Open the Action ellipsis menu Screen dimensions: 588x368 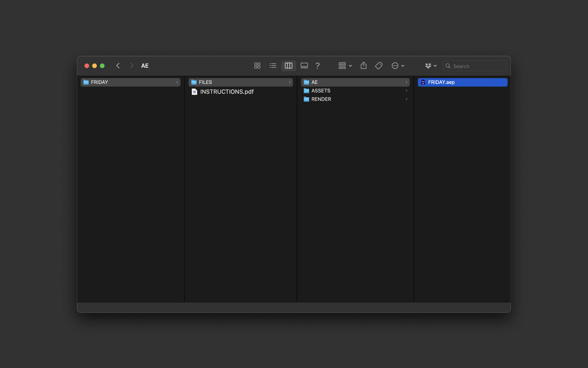pos(398,66)
